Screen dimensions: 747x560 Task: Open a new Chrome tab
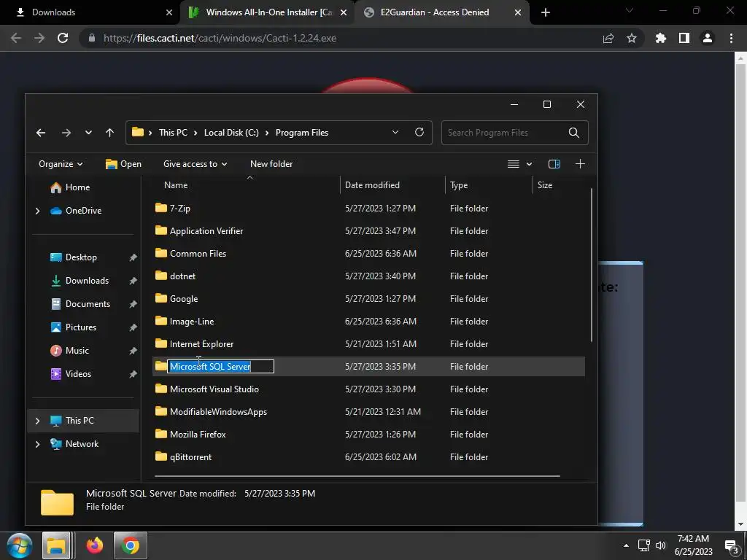546,12
